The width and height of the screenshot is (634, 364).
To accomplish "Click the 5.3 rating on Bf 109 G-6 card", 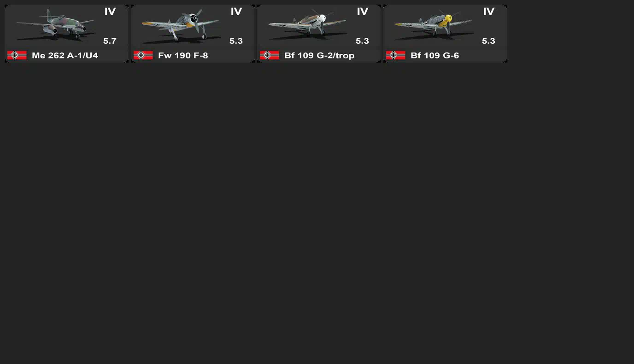I will pos(488,41).
